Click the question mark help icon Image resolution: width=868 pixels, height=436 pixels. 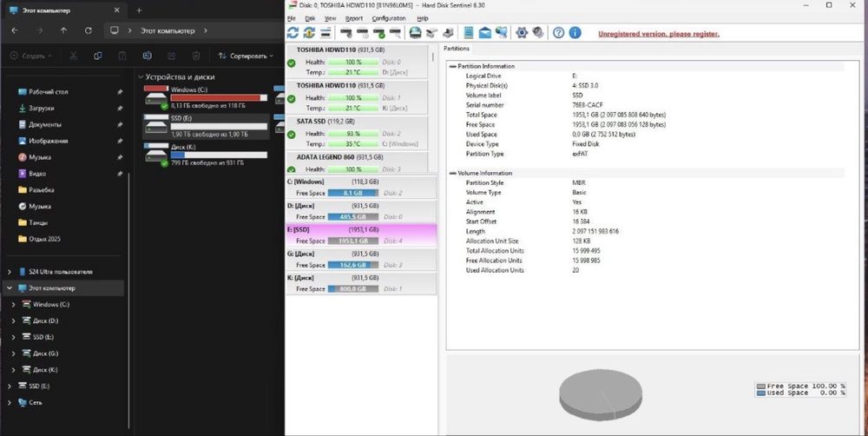558,33
